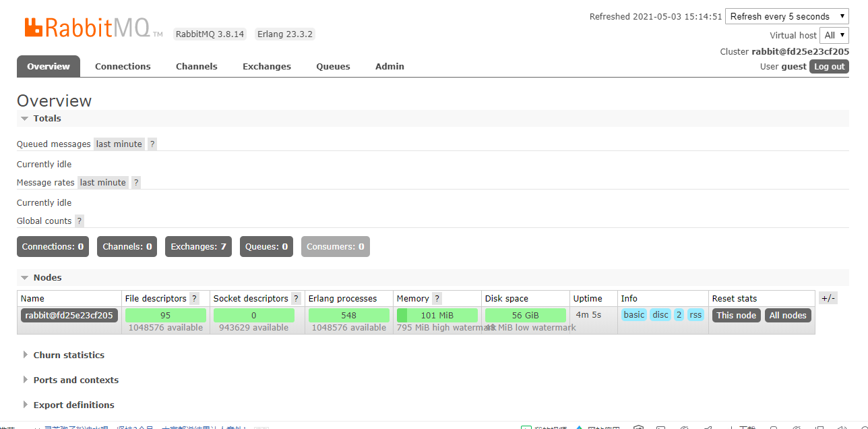Click the Disk space column header
The height and width of the screenshot is (429, 868).
point(507,298)
